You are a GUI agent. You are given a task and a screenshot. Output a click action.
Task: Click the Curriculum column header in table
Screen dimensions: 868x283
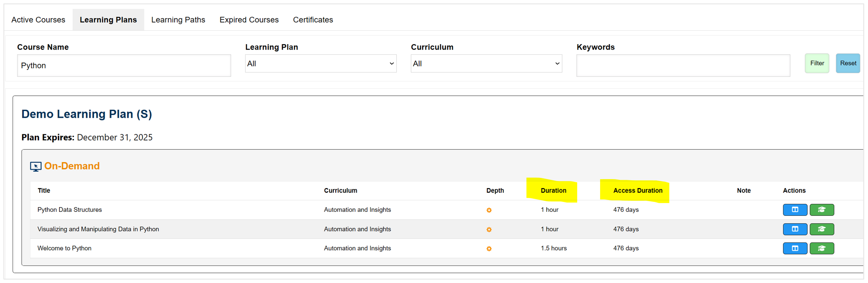tap(340, 191)
